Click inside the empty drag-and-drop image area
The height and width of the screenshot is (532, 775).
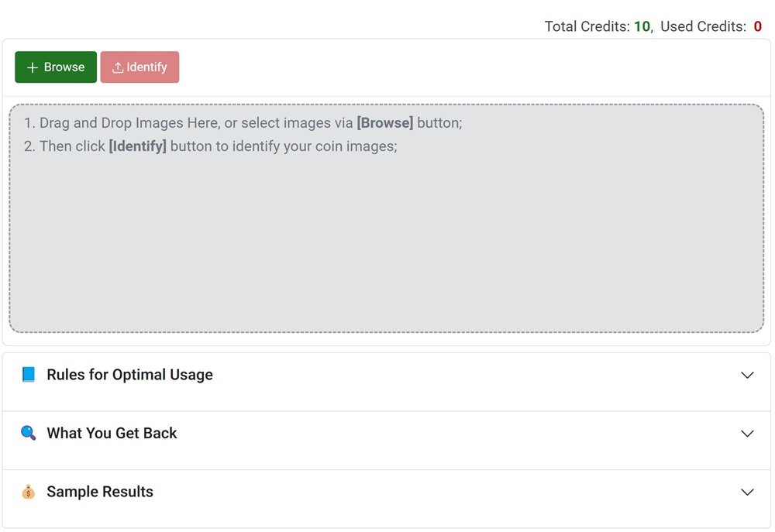pyautogui.click(x=386, y=248)
